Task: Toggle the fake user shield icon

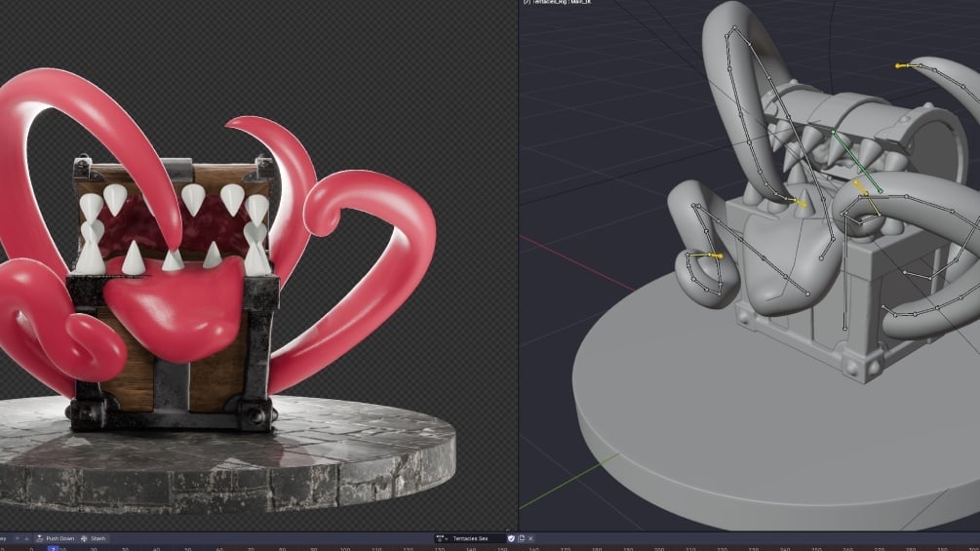Action: (511, 538)
